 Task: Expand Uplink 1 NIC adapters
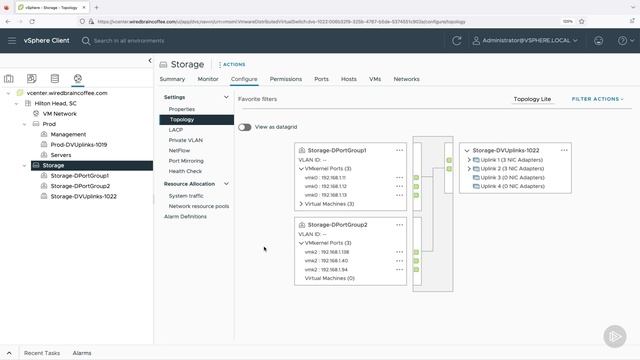pyautogui.click(x=469, y=160)
